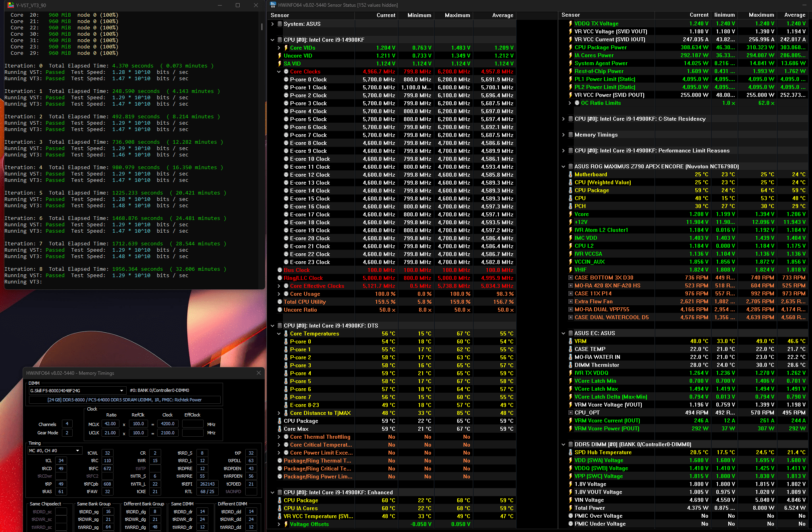
Task: Expand the Performance Limit Reasons group
Action: (x=563, y=150)
